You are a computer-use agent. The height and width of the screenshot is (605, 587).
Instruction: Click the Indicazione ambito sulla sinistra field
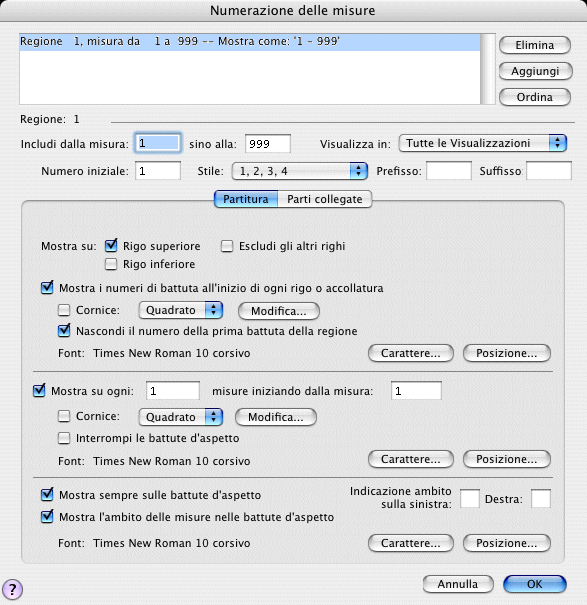[470, 499]
